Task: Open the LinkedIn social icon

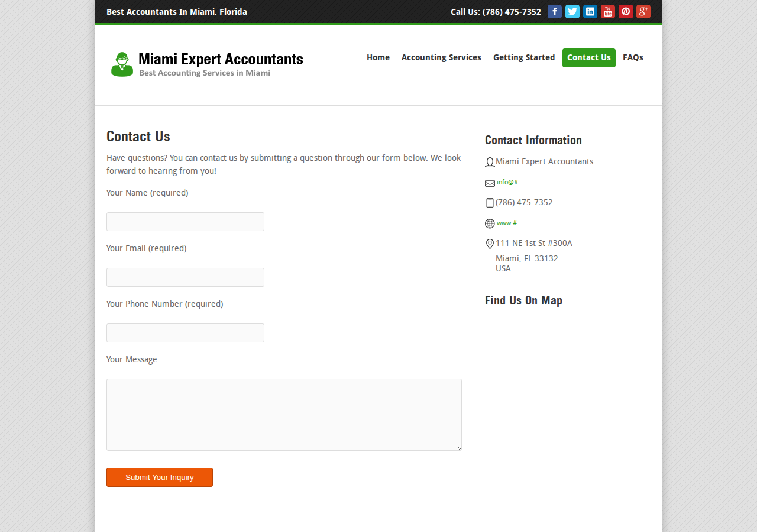Action: 590,12
